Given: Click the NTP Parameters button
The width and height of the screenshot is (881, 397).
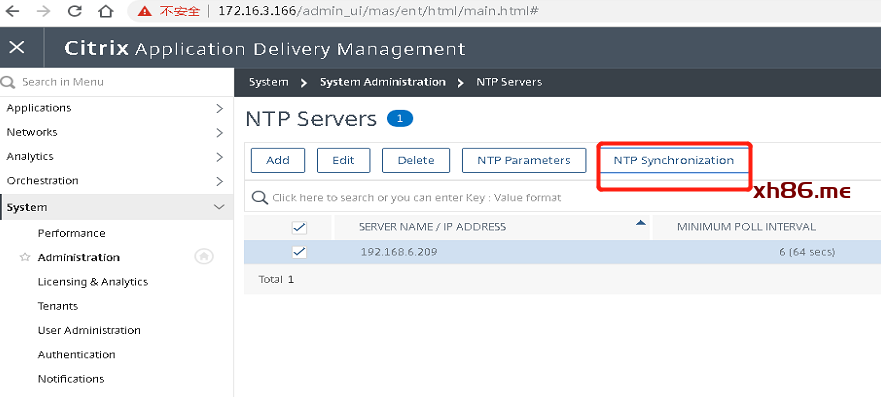Looking at the screenshot, I should pyautogui.click(x=524, y=161).
